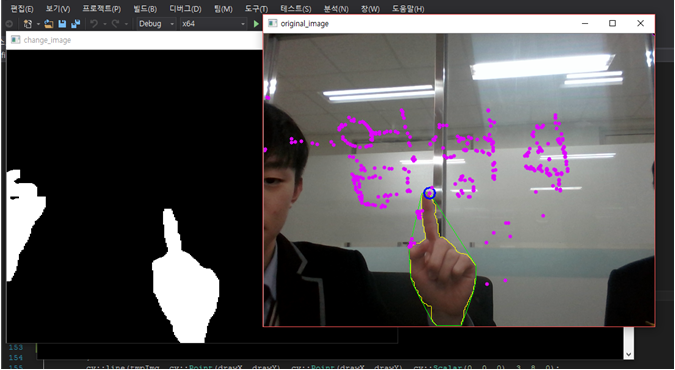Click the original_image window title icon

pyautogui.click(x=272, y=23)
